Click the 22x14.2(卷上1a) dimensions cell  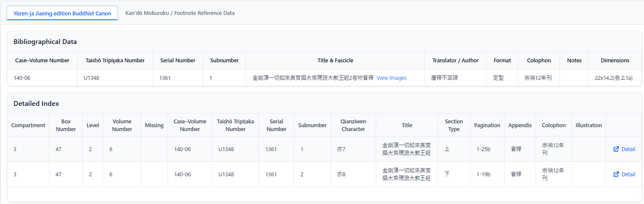point(613,78)
